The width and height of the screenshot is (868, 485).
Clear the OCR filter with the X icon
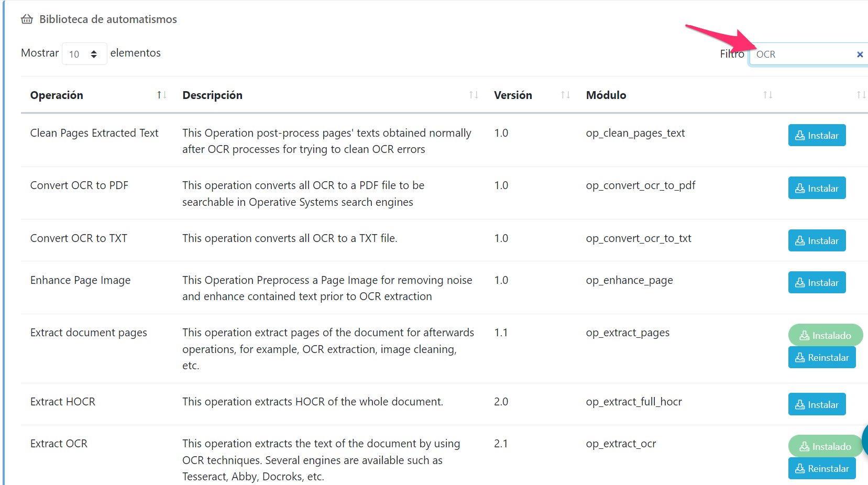pyautogui.click(x=860, y=54)
